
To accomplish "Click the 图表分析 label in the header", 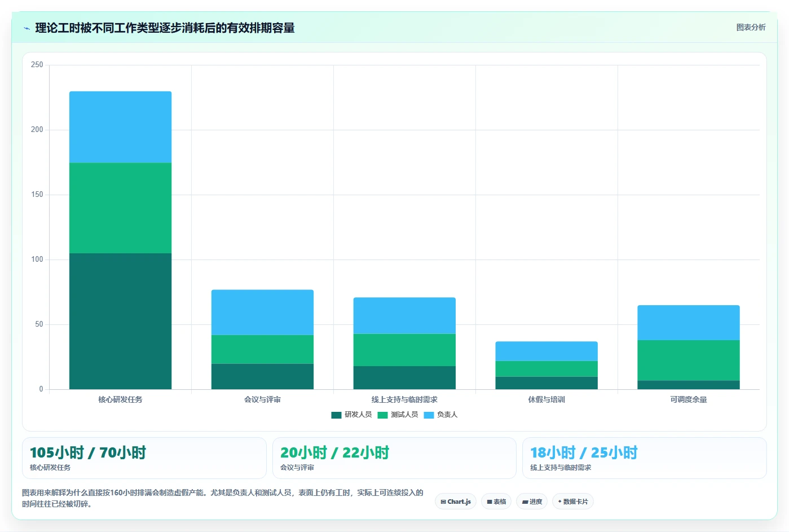I will (751, 27).
